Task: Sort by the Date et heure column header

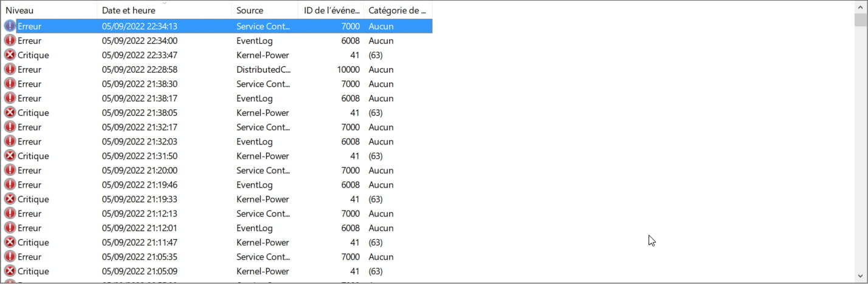Action: (x=165, y=10)
